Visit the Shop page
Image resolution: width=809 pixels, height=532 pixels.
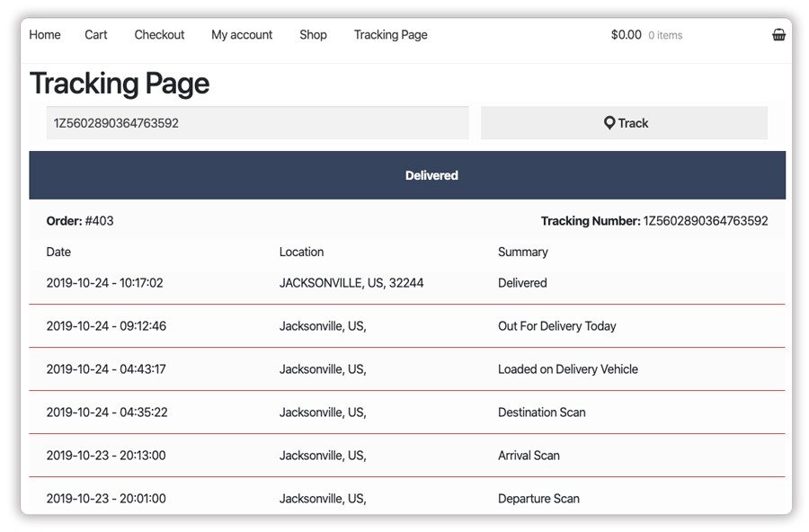tap(313, 34)
